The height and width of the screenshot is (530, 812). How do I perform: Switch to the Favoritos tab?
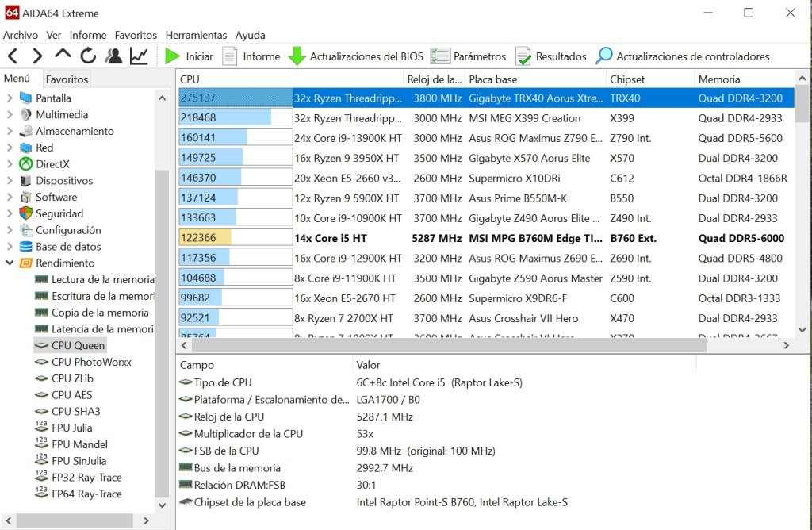(67, 79)
